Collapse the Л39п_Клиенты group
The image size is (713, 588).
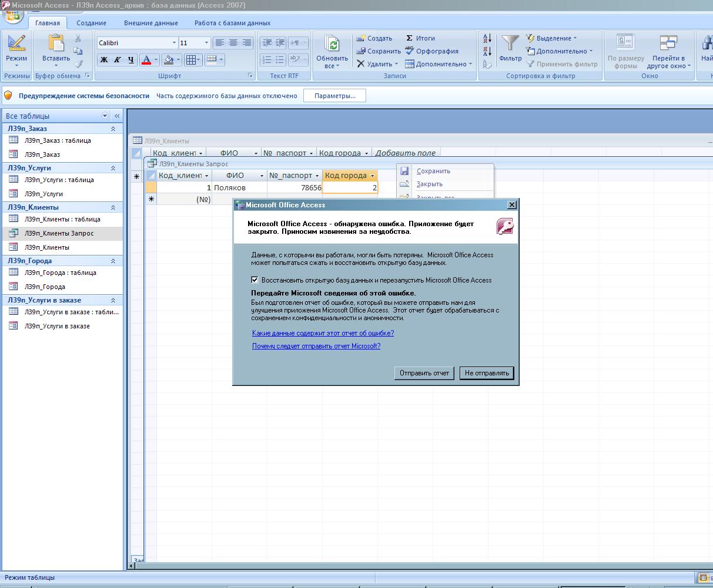tap(113, 207)
